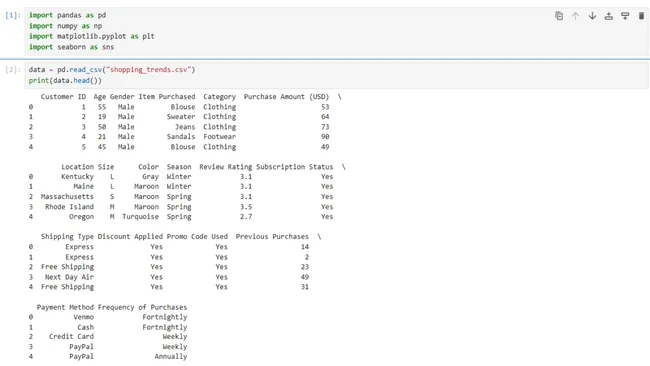This screenshot has height=366, width=650.
Task: Click the "Category" column header
Action: 219,97
